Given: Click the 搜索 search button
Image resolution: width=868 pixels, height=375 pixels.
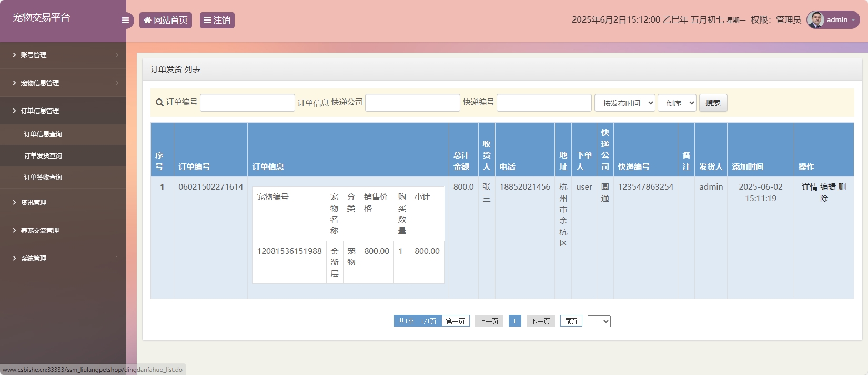Looking at the screenshot, I should click(x=713, y=103).
